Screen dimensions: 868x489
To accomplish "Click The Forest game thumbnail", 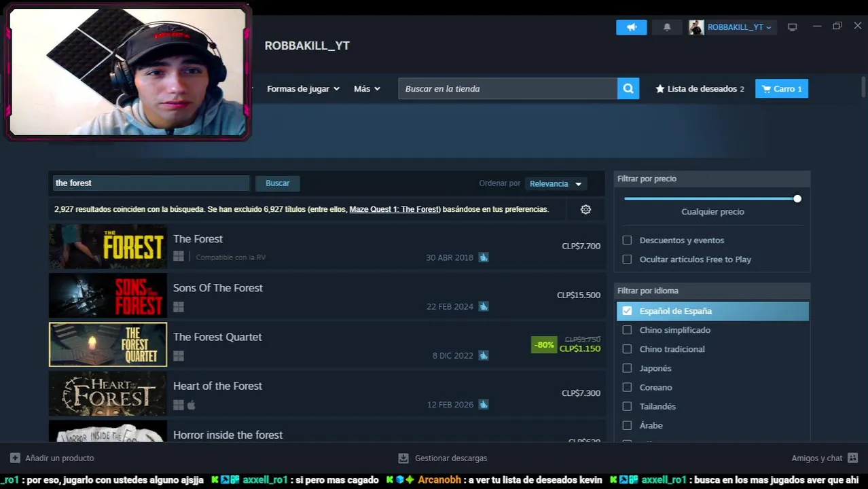I will tap(107, 246).
